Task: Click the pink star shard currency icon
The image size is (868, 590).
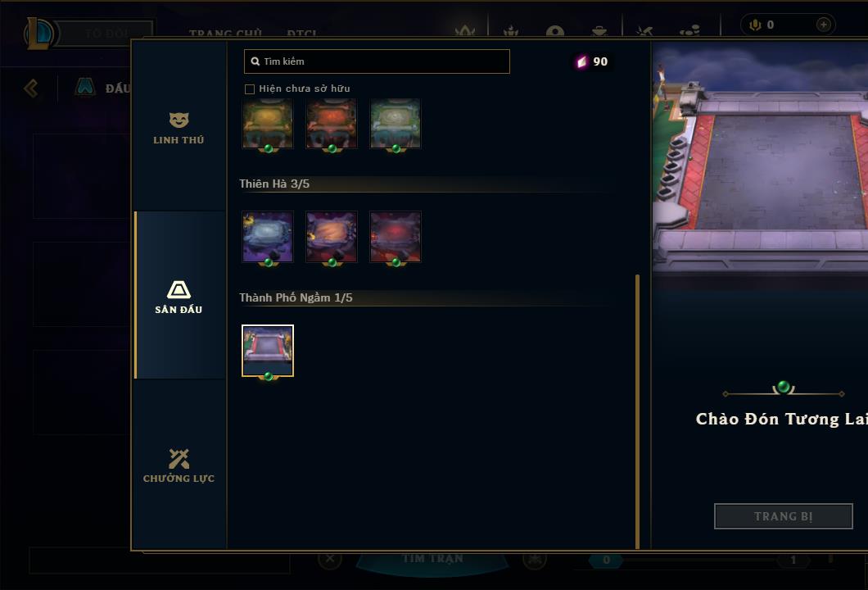Action: [x=581, y=61]
